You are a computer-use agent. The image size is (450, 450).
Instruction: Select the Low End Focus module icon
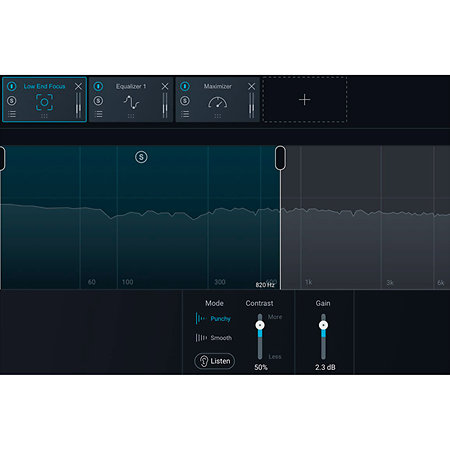pyautogui.click(x=44, y=102)
